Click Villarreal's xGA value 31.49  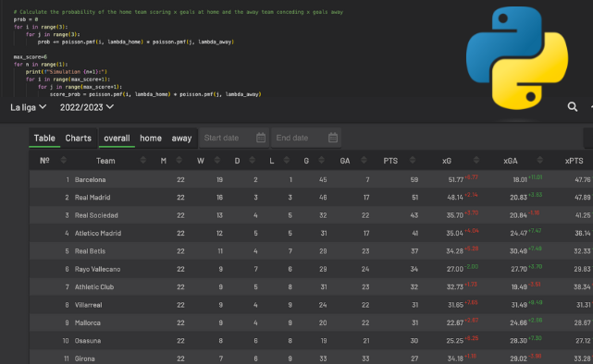click(519, 305)
